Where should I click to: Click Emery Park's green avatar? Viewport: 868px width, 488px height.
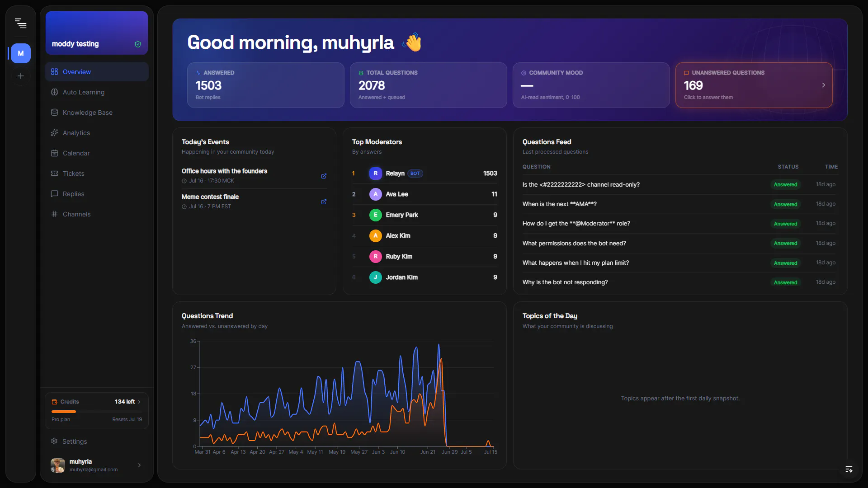point(376,215)
